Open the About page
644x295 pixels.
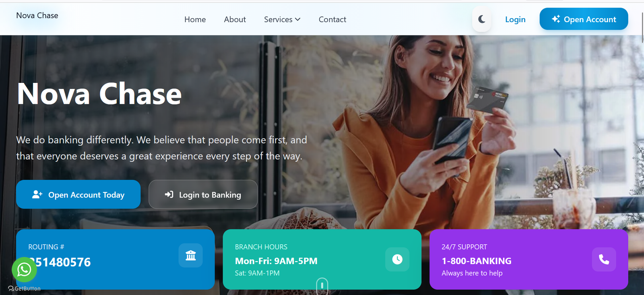235,19
